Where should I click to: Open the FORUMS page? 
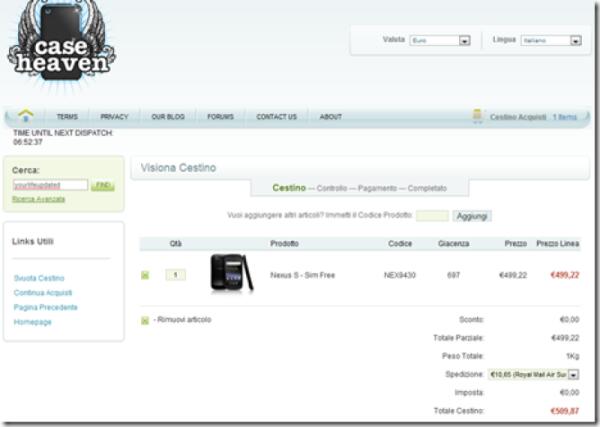(x=220, y=117)
